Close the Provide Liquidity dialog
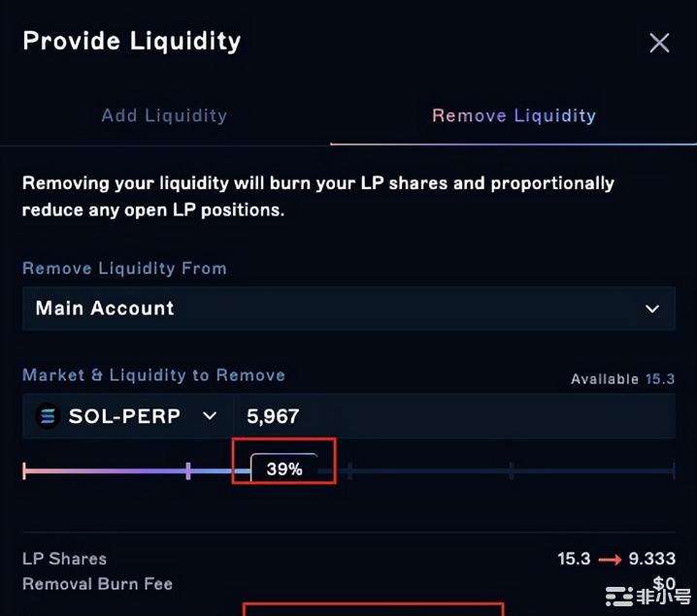Viewport: 697px width, 616px height. (659, 43)
